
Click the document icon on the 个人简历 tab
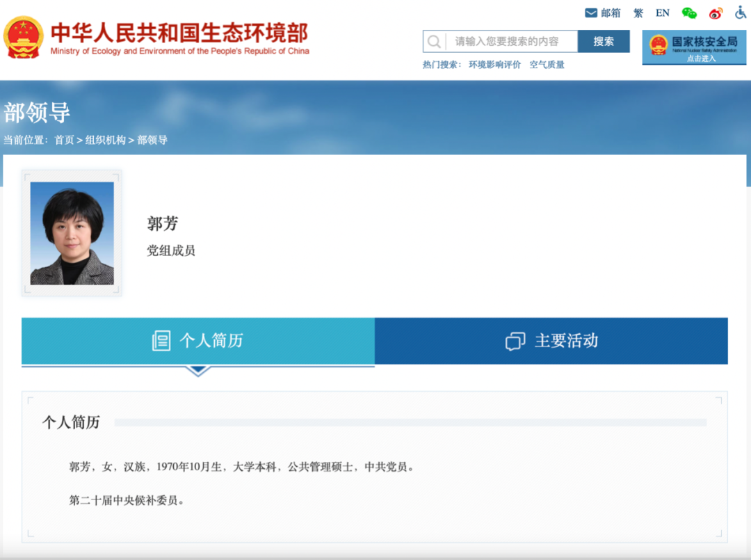point(161,341)
